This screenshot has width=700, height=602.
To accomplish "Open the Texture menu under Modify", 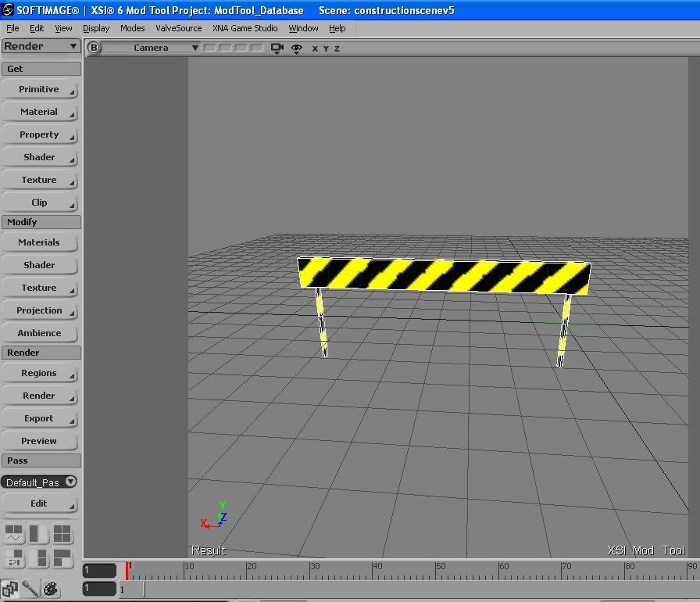I will click(40, 288).
